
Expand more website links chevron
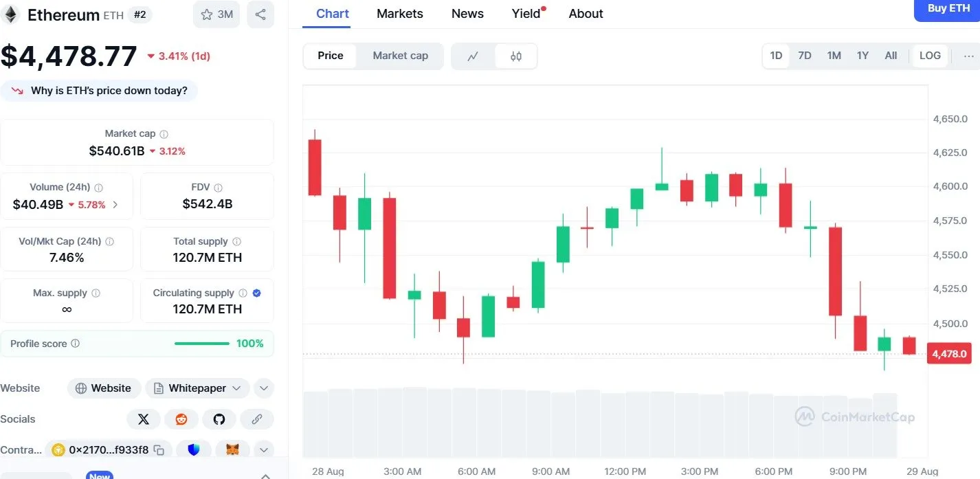click(264, 388)
